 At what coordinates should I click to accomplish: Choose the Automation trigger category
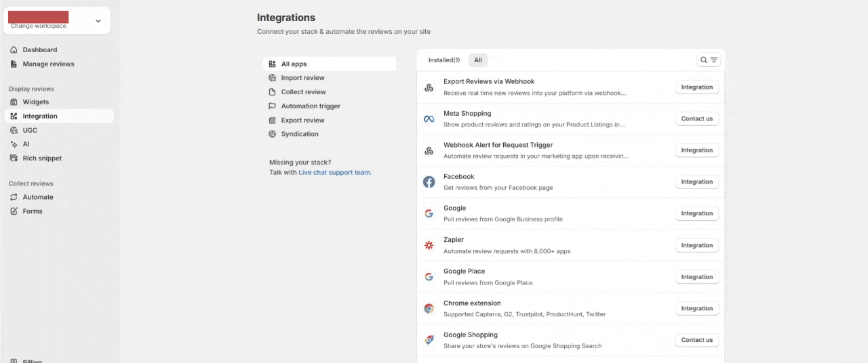tap(311, 106)
